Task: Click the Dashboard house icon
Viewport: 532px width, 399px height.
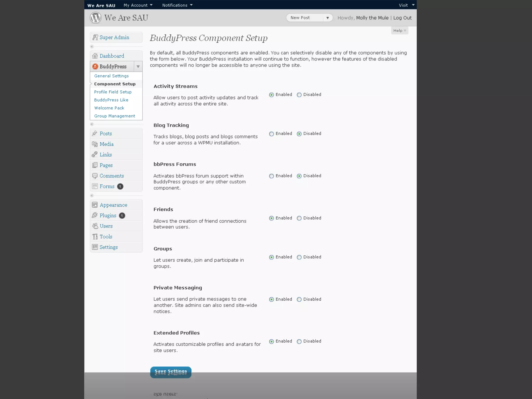Action: [x=95, y=56]
